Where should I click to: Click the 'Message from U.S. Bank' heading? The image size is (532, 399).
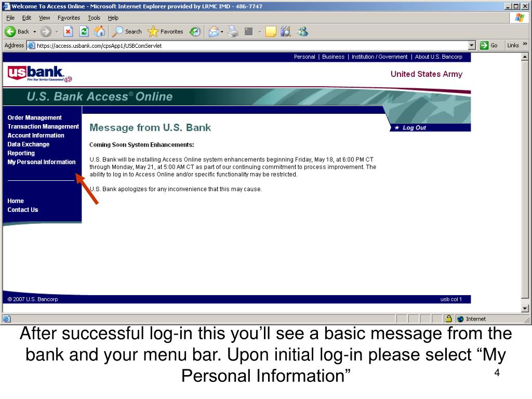pyautogui.click(x=150, y=128)
